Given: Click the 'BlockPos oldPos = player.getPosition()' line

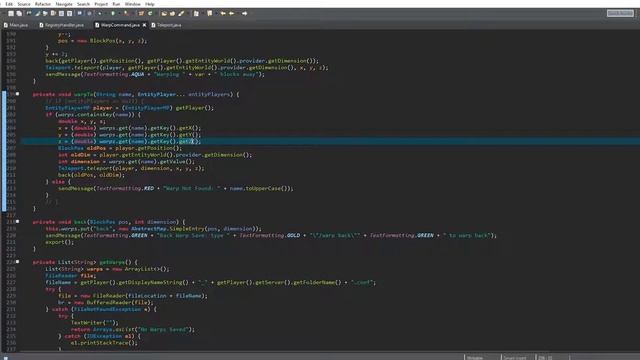Looking at the screenshot, I should (x=120, y=148).
